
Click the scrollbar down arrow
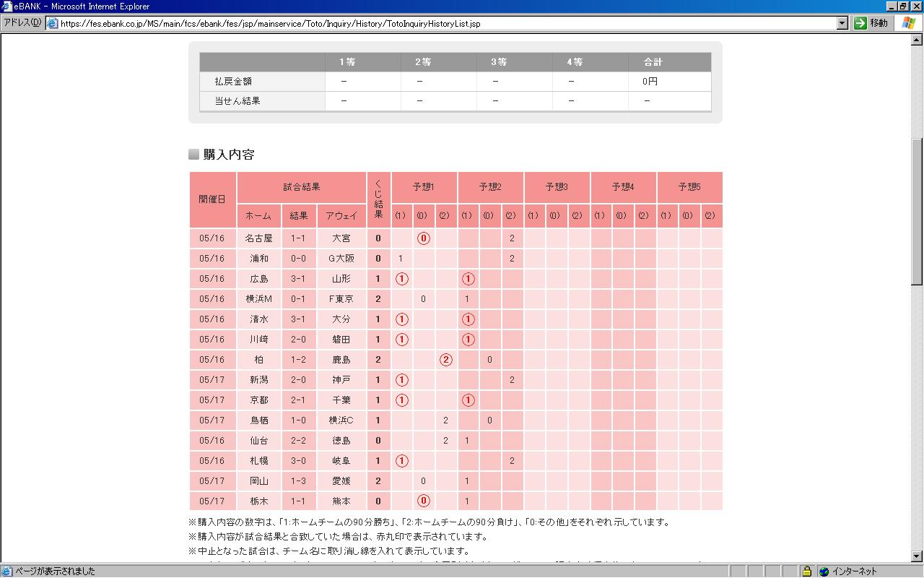[918, 556]
